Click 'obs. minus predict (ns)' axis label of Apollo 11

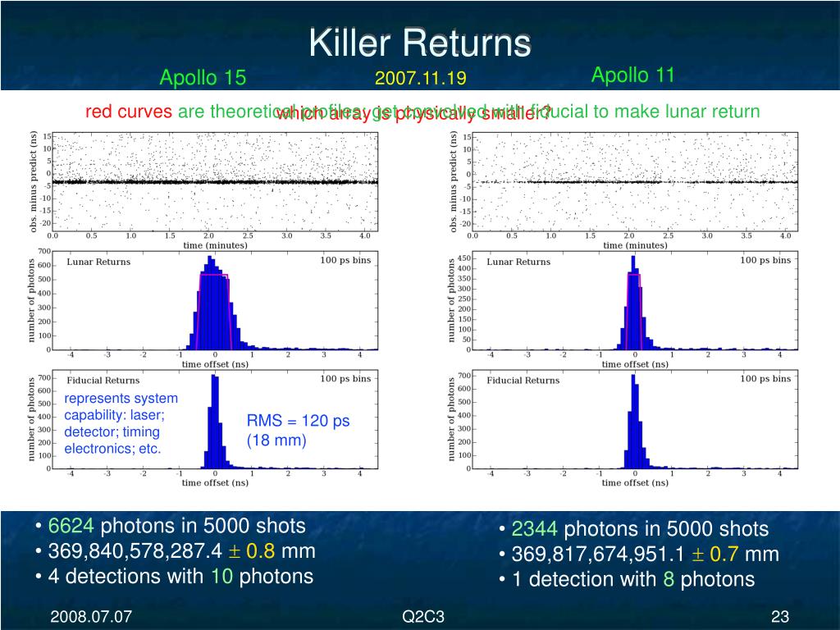453,181
